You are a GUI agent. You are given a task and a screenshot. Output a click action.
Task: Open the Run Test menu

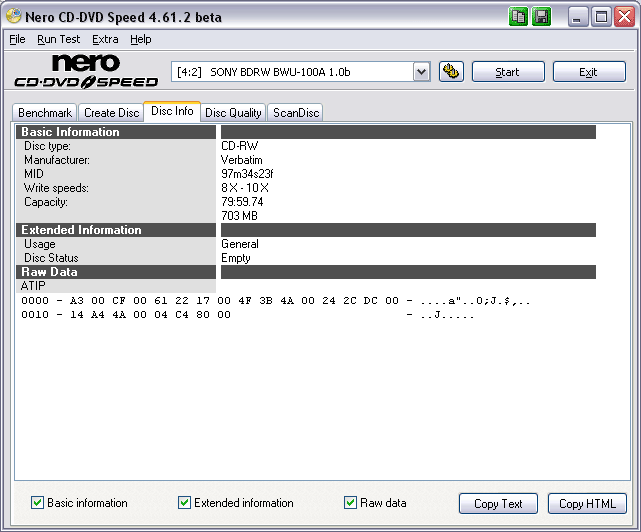pyautogui.click(x=58, y=39)
